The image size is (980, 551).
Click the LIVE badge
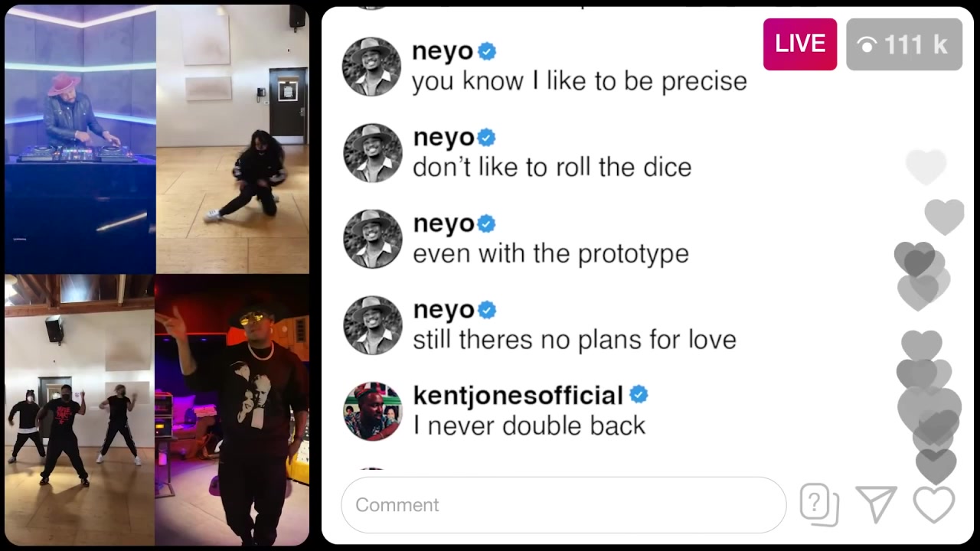[x=800, y=44]
